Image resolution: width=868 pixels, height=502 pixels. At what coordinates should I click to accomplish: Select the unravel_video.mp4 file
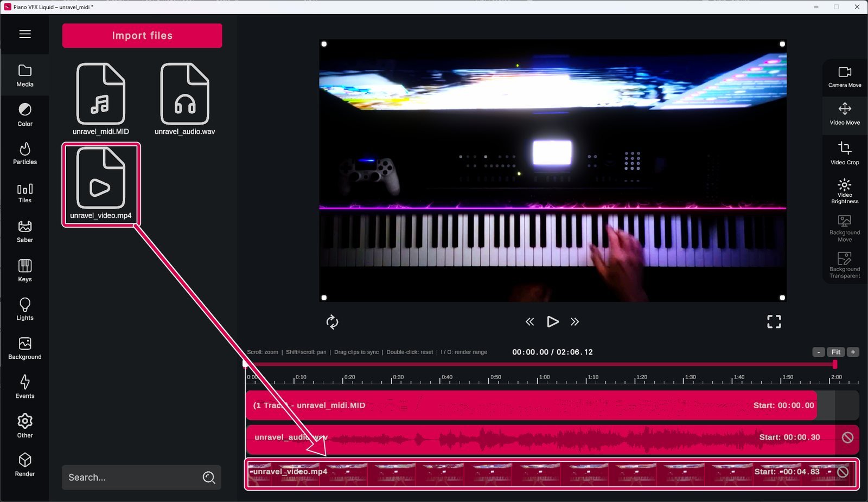tap(101, 184)
